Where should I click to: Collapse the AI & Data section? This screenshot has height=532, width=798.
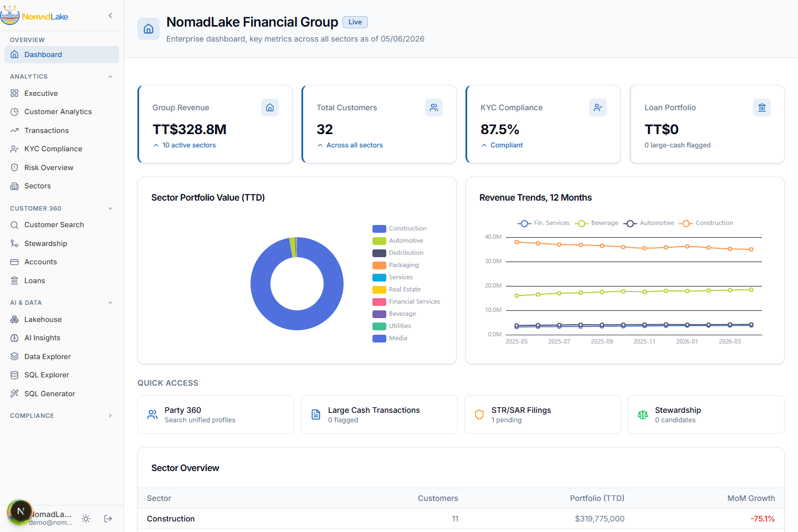pyautogui.click(x=110, y=303)
